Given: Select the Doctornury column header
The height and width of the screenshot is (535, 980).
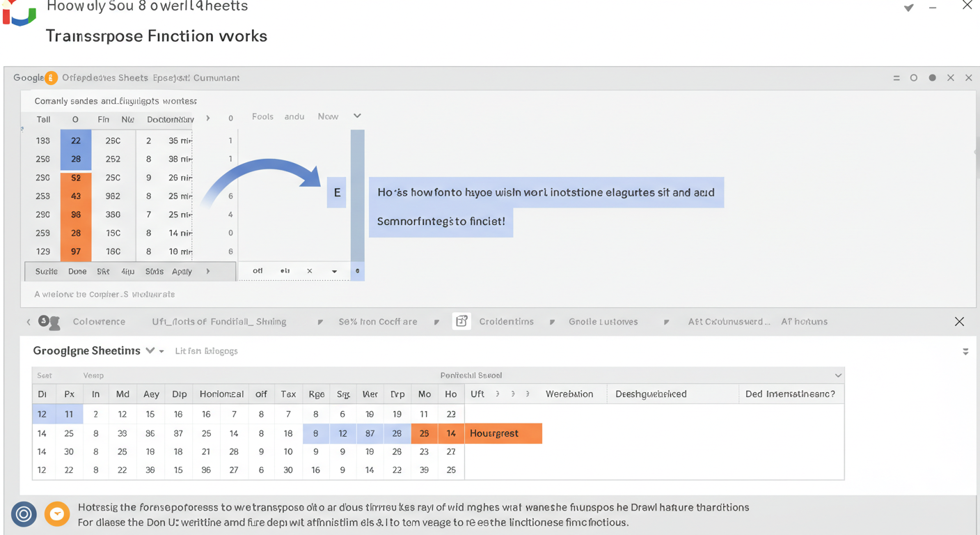Looking at the screenshot, I should click(x=170, y=120).
